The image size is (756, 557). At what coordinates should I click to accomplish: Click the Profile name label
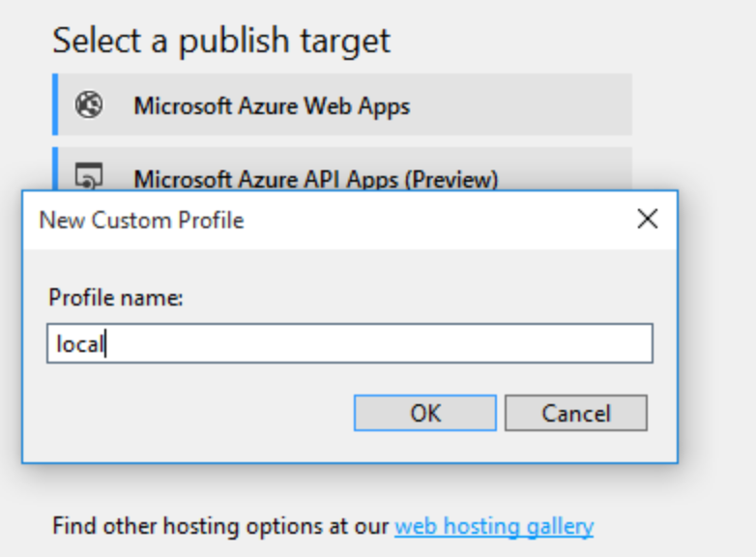[x=116, y=298]
